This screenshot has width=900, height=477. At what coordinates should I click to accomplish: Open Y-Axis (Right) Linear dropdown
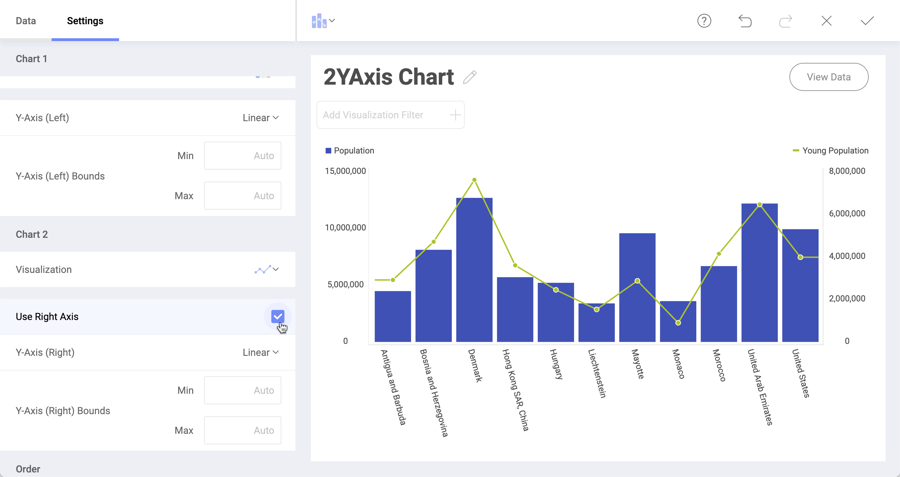[260, 352]
